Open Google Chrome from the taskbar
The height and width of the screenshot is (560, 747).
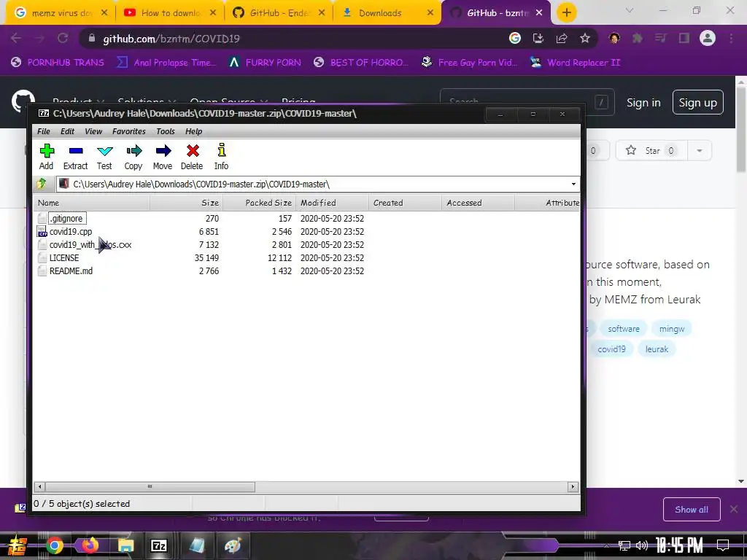tap(54, 545)
